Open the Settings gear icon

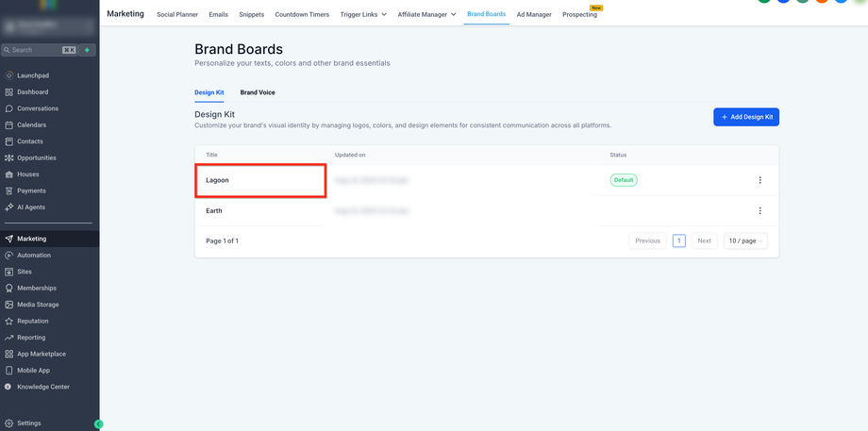coord(9,423)
